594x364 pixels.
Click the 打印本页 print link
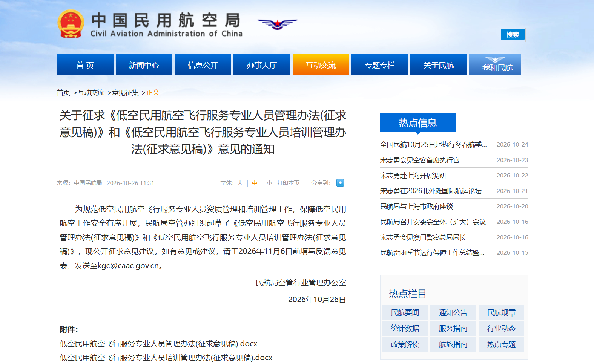(288, 183)
